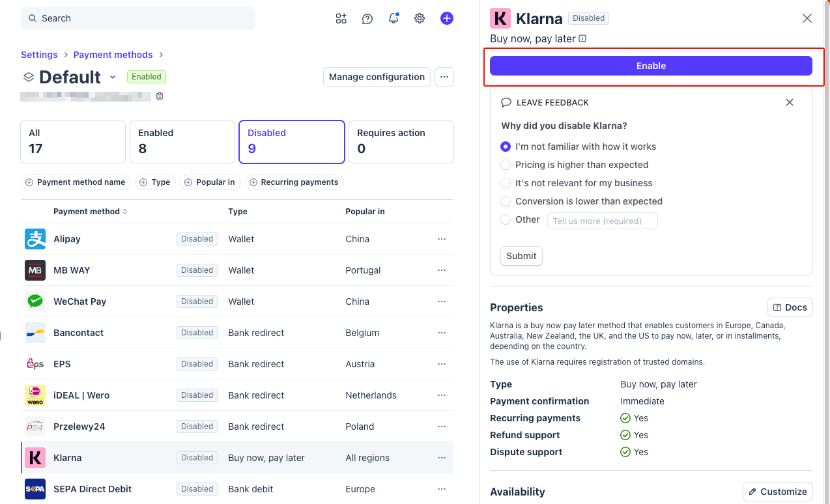Click the purple plus create icon

(x=446, y=18)
